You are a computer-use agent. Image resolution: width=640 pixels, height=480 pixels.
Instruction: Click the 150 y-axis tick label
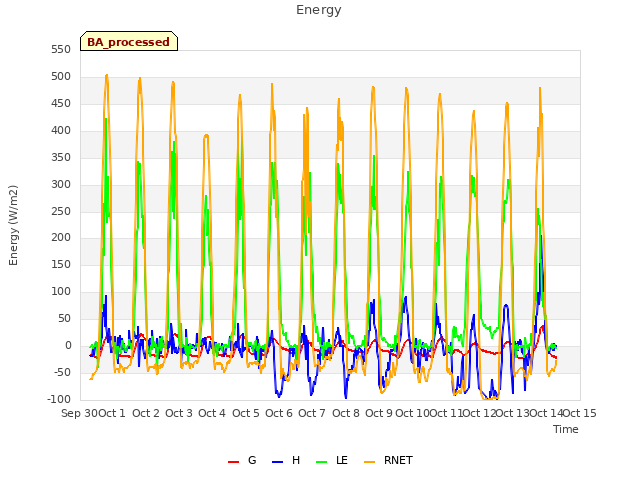61,264
